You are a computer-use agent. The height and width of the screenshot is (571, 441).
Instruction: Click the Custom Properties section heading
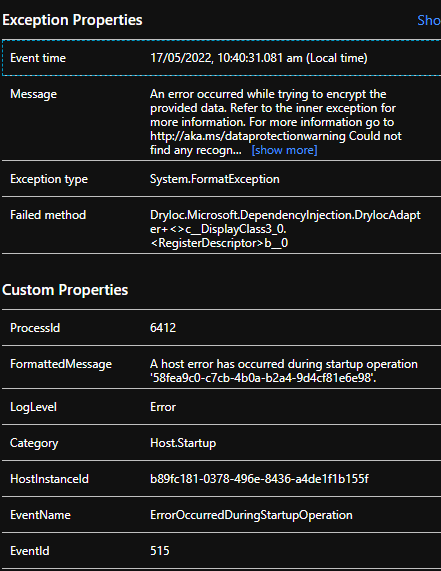click(65, 290)
